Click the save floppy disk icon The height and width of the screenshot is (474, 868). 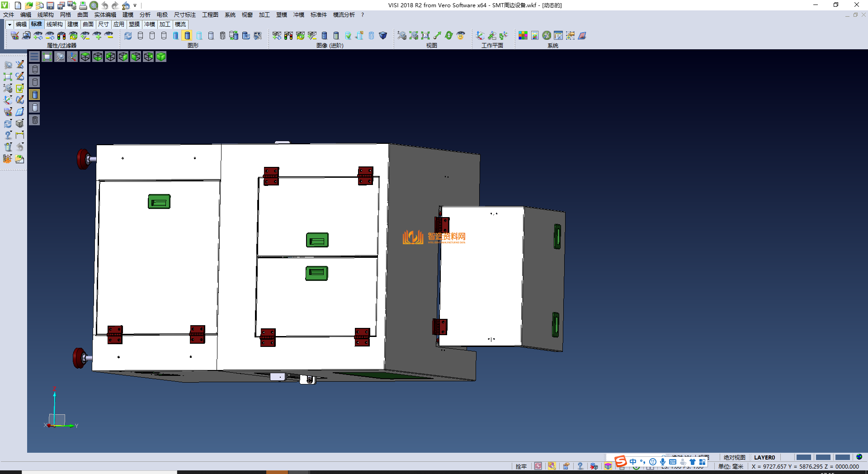pyautogui.click(x=51, y=5)
